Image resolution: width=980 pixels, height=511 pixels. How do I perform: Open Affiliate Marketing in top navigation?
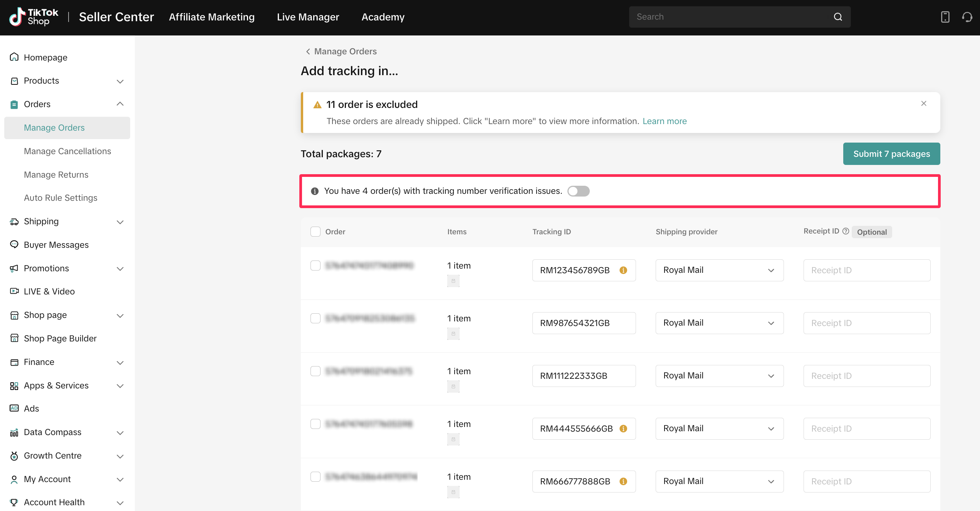coord(211,17)
